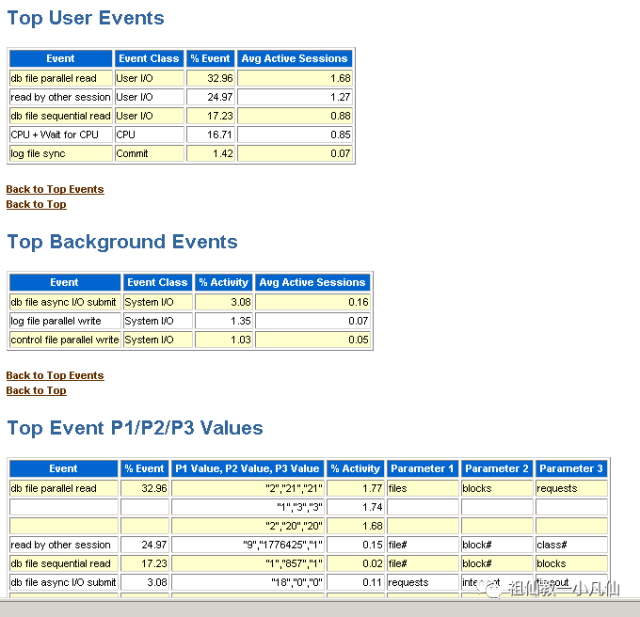Click the 0.15 % Activity value
The image size is (640, 617).
click(x=356, y=544)
